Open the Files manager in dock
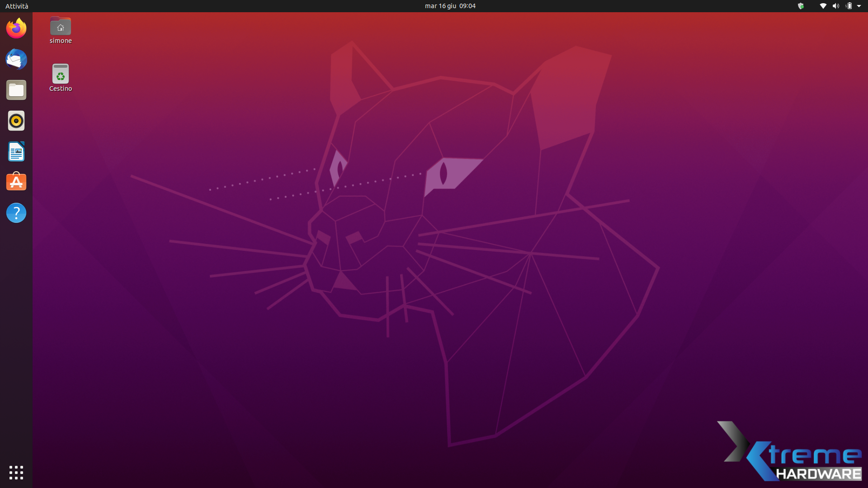Image resolution: width=868 pixels, height=488 pixels. 16,90
